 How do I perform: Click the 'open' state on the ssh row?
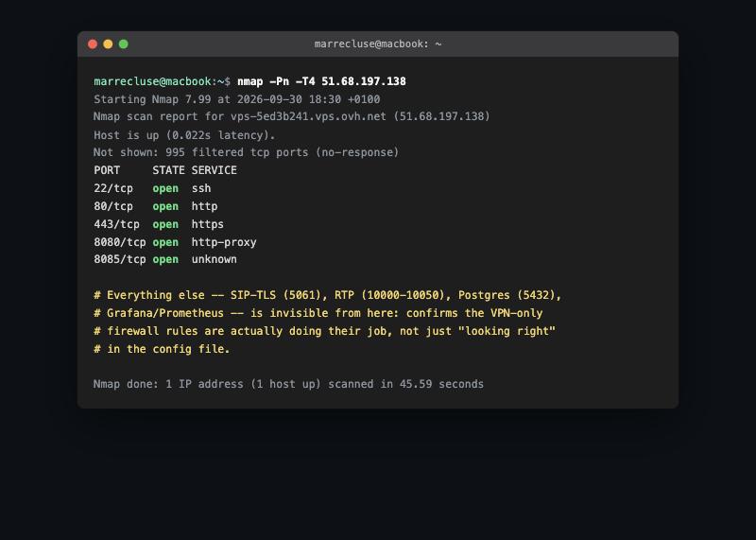[x=165, y=189]
